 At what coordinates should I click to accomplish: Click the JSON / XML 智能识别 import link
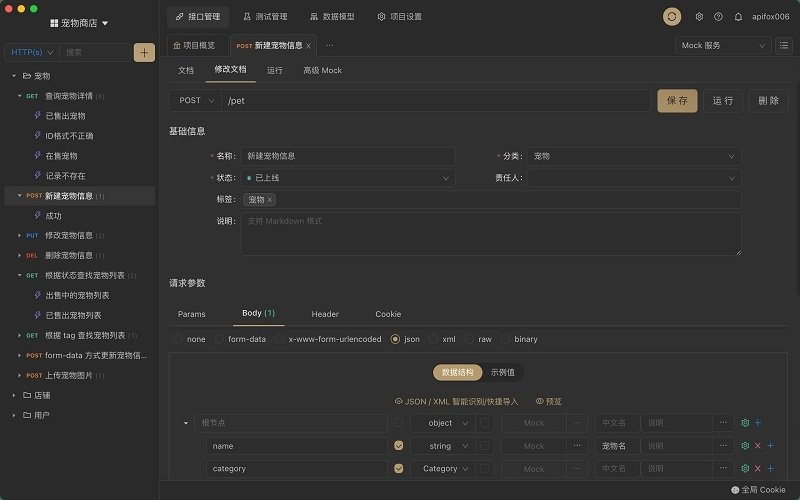457,401
